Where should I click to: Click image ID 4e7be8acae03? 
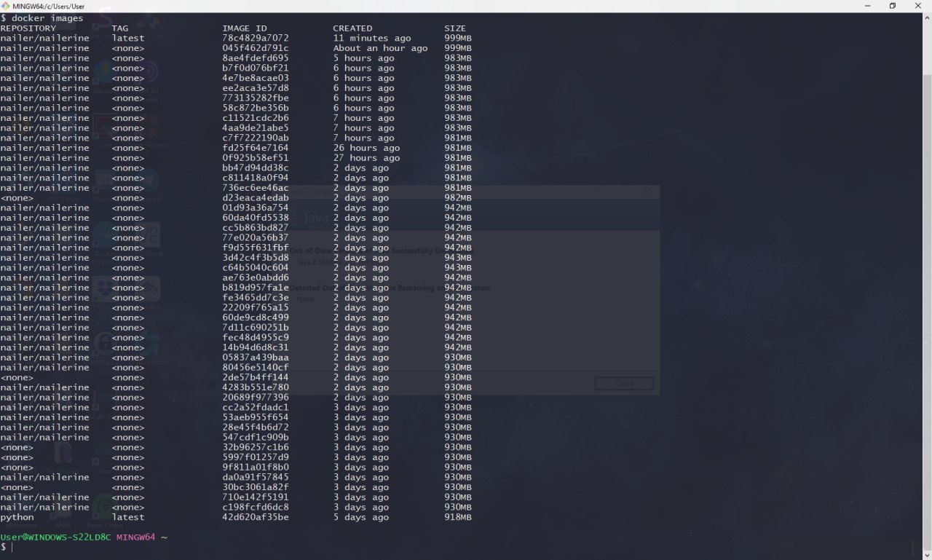point(256,78)
